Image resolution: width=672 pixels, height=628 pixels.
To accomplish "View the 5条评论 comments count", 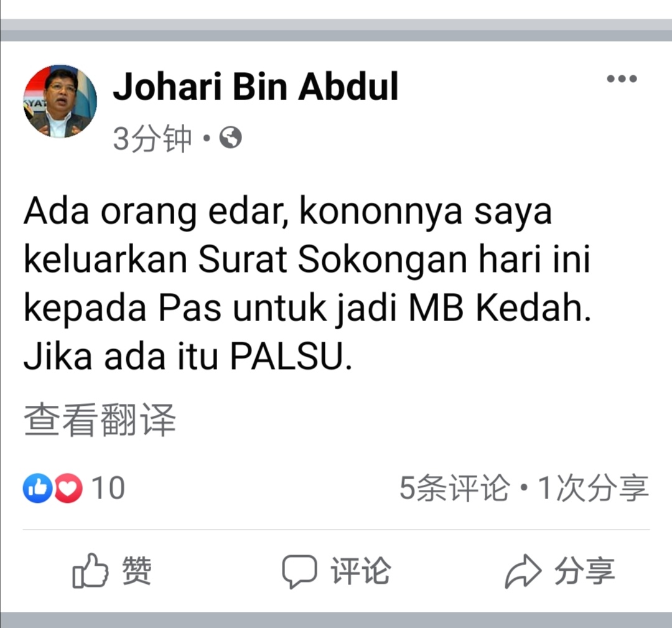I will pyautogui.click(x=455, y=488).
